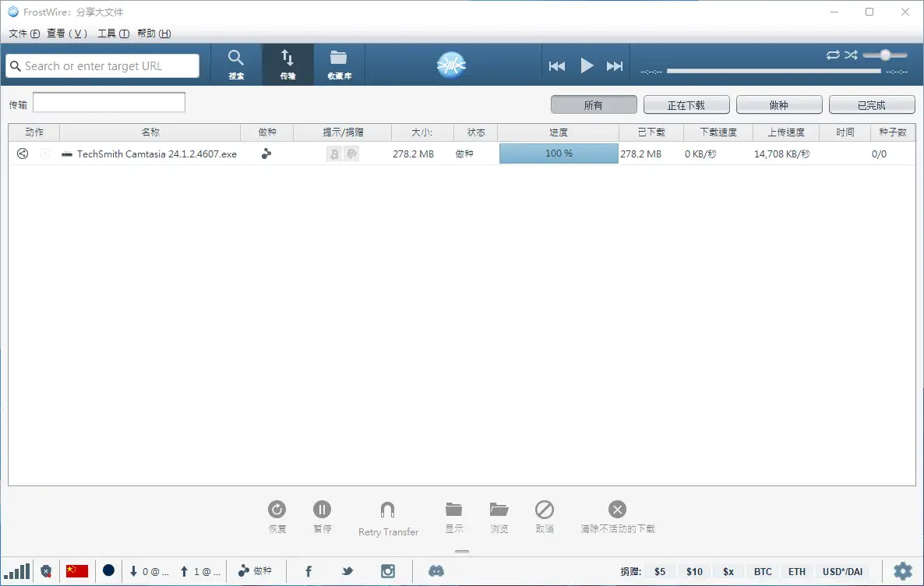The width and height of the screenshot is (924, 586).
Task: Expand the hidden panel handle at bottom
Action: [x=462, y=552]
